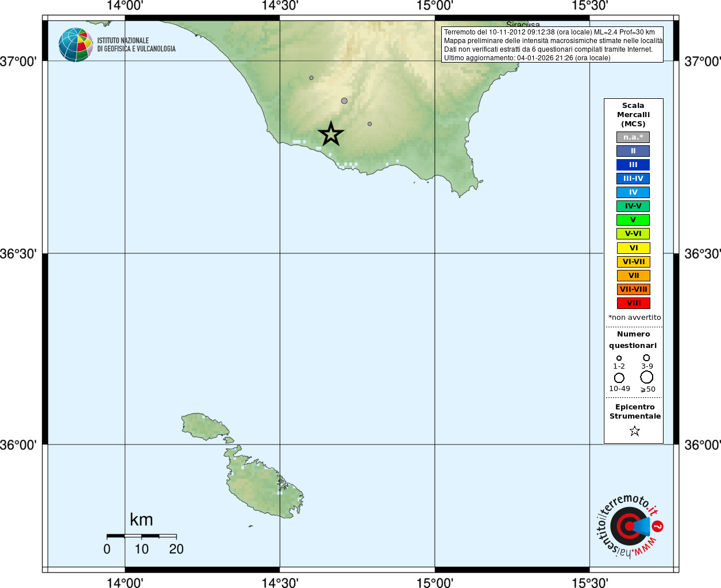The height and width of the screenshot is (588, 721).
Task: Click the bottom 15°00' longitude label
Action: pyautogui.click(x=435, y=582)
